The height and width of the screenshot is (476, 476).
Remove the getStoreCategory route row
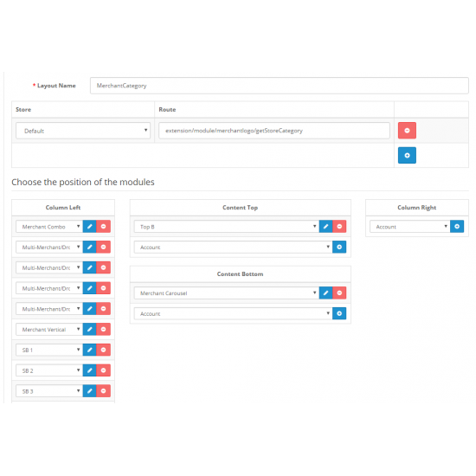click(x=407, y=131)
